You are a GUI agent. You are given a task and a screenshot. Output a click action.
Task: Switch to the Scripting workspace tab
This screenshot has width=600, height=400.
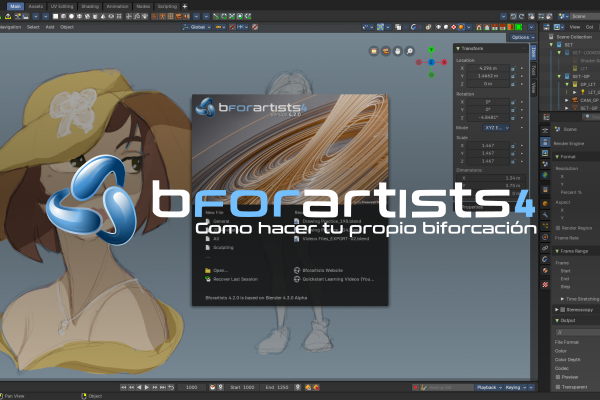pos(167,7)
